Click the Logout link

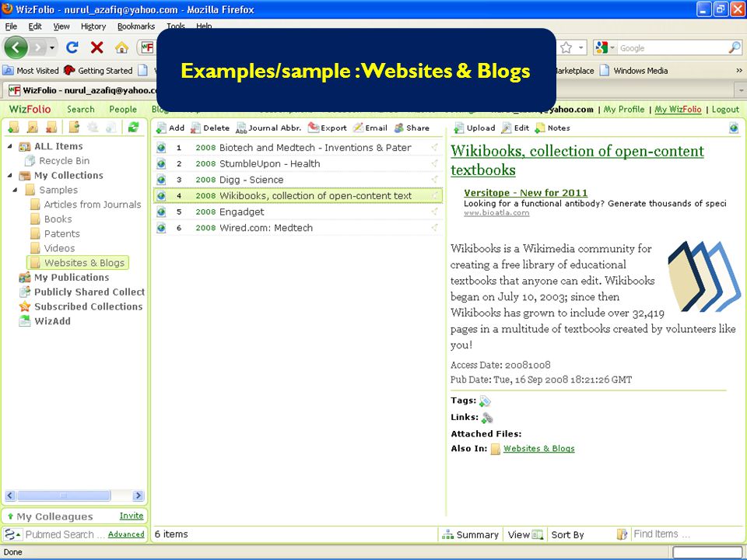click(725, 109)
